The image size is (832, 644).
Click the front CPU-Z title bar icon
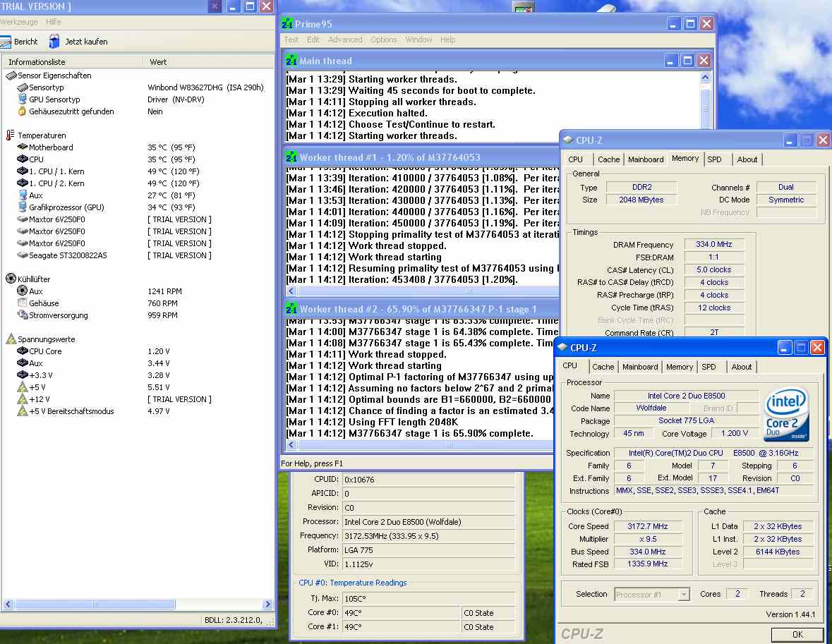562,348
